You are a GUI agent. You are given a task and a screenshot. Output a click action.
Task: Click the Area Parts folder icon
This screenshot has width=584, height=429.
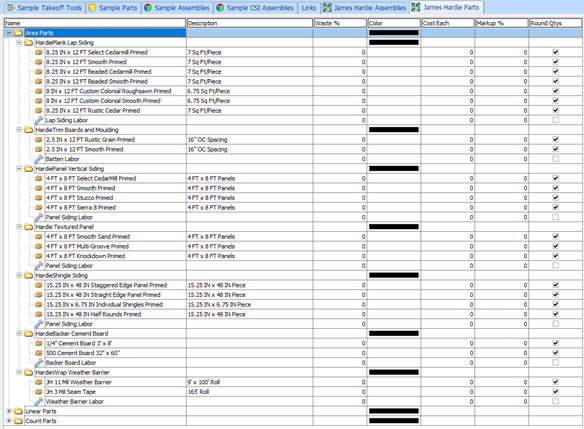pos(18,33)
